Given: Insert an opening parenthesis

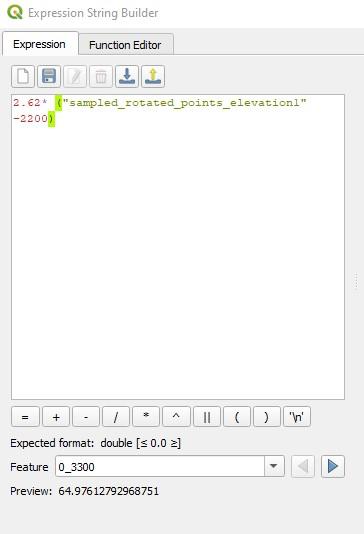Looking at the screenshot, I should (x=237, y=417).
